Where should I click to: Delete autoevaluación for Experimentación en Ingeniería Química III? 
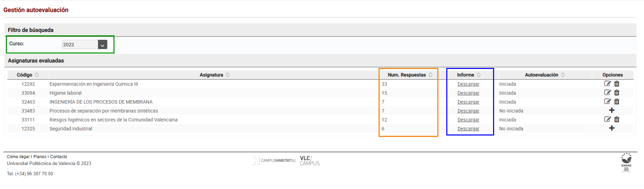tap(617, 84)
